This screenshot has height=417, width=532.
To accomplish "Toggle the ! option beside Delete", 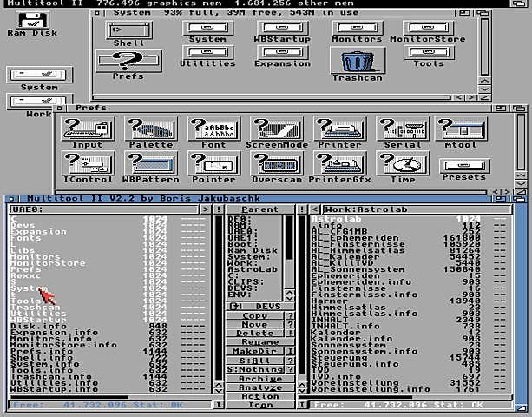I will coord(290,333).
